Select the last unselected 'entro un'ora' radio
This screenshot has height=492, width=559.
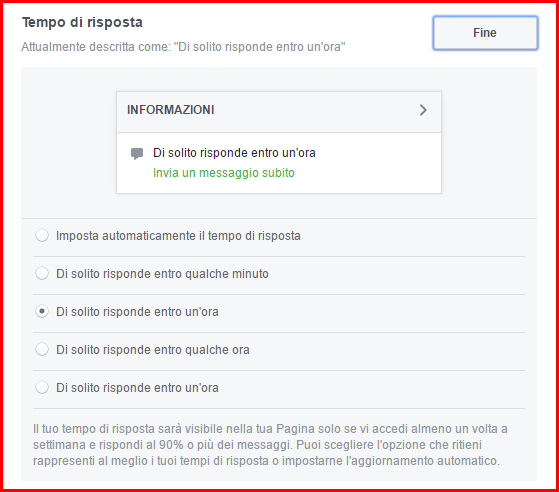pyautogui.click(x=42, y=388)
